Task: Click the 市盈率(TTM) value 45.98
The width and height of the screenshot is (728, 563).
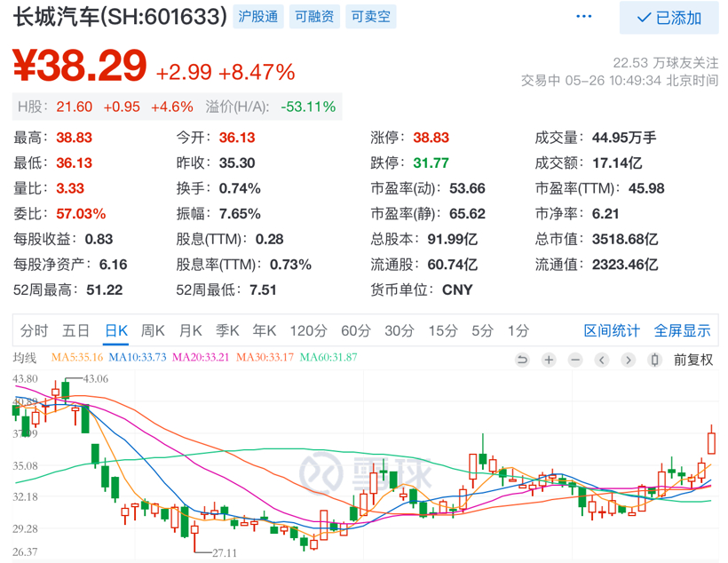Action: point(646,188)
